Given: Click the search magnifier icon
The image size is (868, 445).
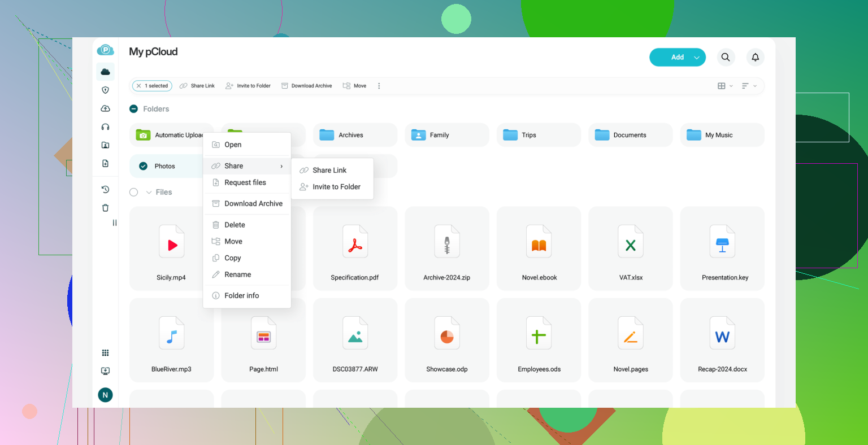Looking at the screenshot, I should click(x=726, y=57).
